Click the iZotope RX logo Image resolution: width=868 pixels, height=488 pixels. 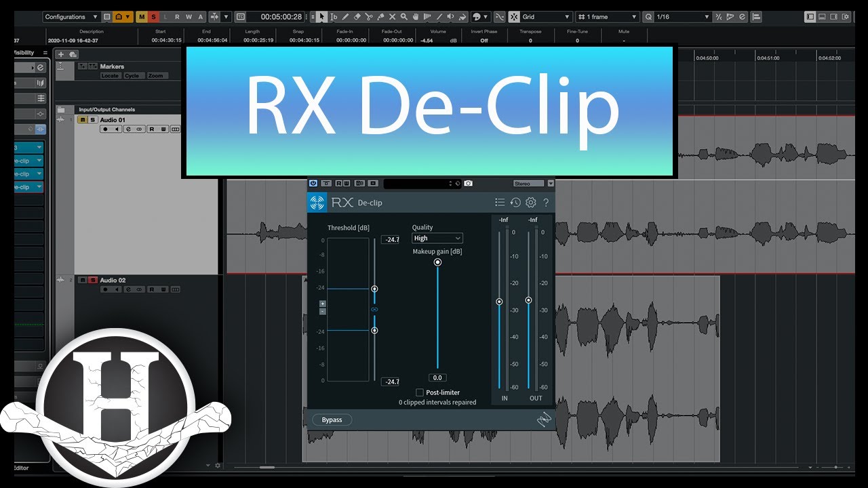[317, 202]
